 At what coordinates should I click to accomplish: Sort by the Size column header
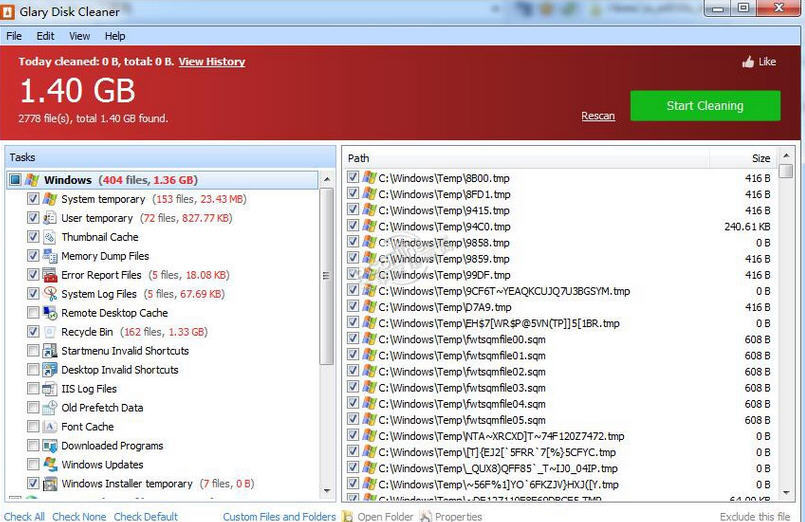[x=743, y=158]
